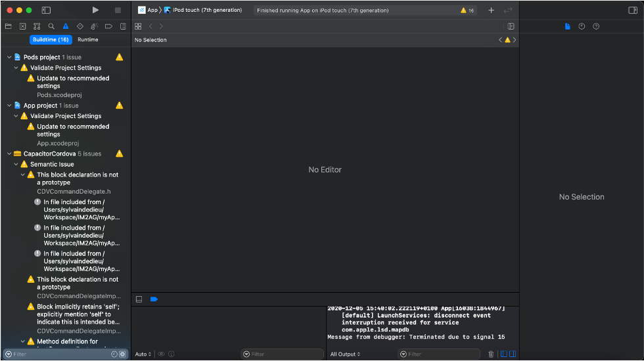Hide the debug area toggle icon
Screen dimensions: 644x361
point(139,299)
